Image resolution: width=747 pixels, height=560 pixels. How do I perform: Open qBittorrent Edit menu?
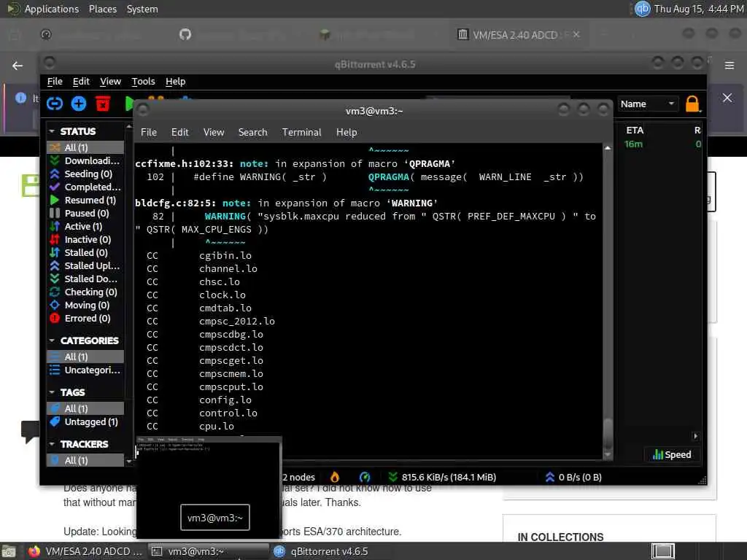click(x=81, y=82)
